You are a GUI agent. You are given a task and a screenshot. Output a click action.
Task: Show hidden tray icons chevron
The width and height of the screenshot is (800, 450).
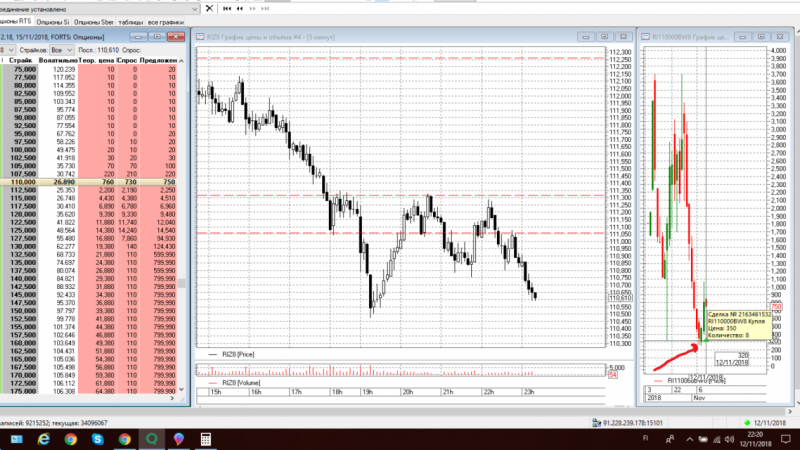pyautogui.click(x=689, y=439)
